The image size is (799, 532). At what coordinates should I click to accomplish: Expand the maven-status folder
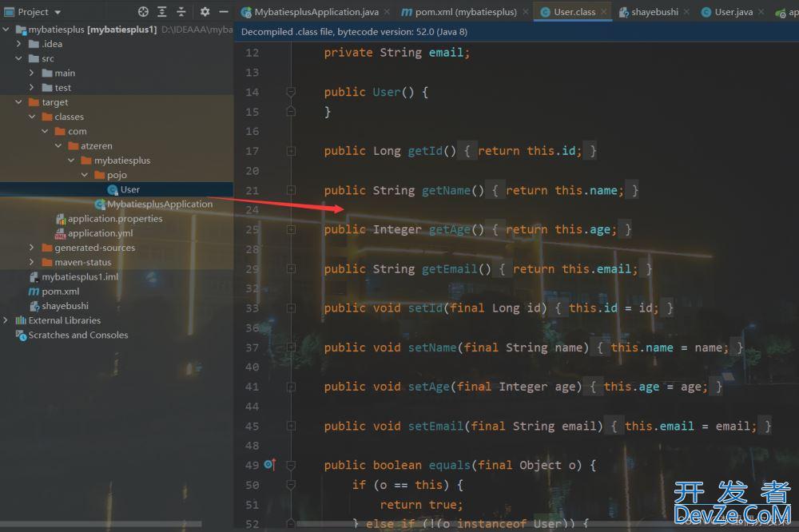(x=32, y=262)
